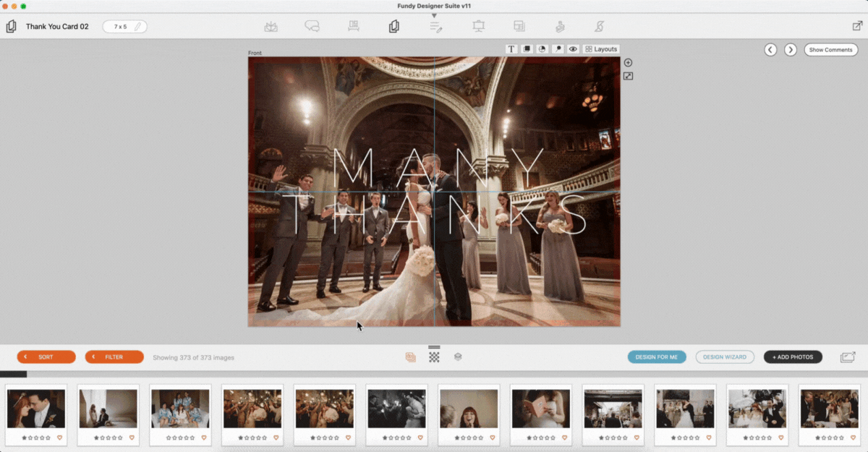Go to next card with right arrow
868x452 pixels.
[x=791, y=50]
